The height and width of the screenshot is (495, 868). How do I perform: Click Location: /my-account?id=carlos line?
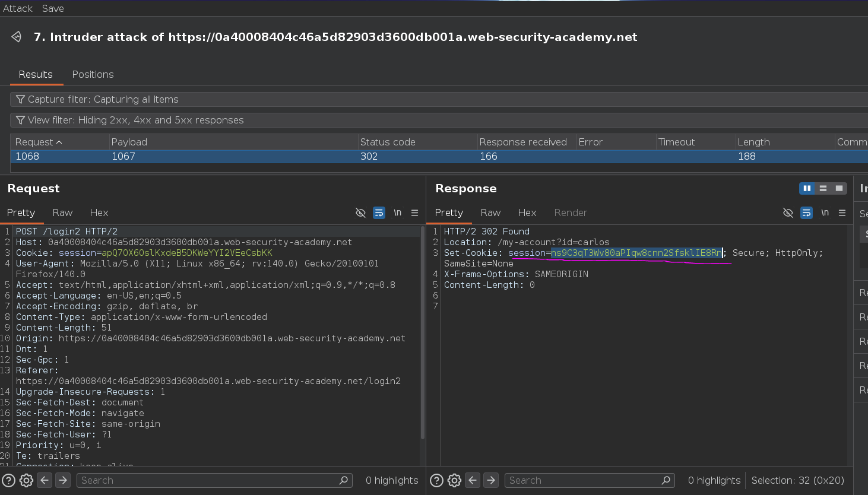click(x=527, y=242)
